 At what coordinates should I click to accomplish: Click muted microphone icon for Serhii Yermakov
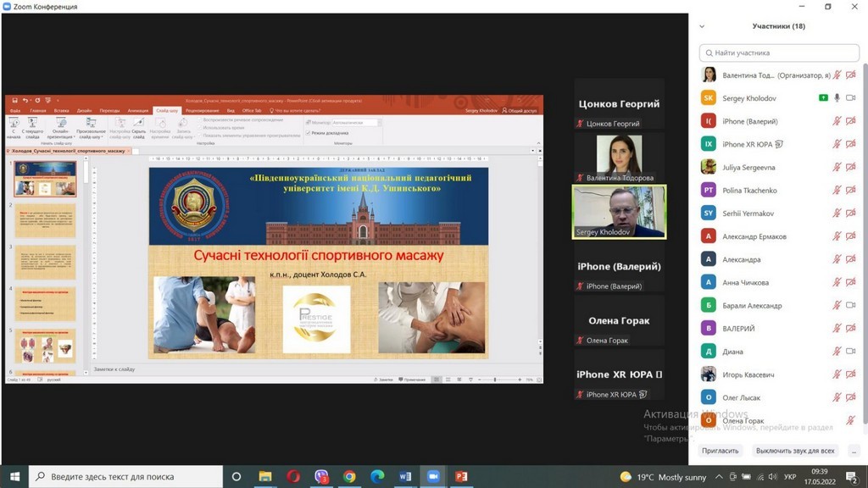pyautogui.click(x=837, y=213)
